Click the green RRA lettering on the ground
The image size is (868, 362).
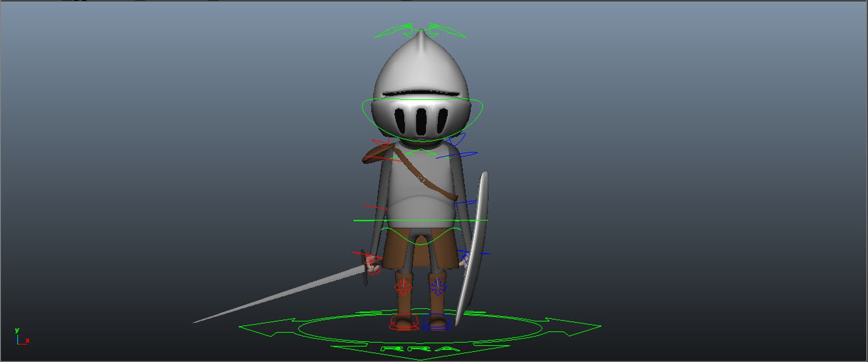pyautogui.click(x=420, y=349)
